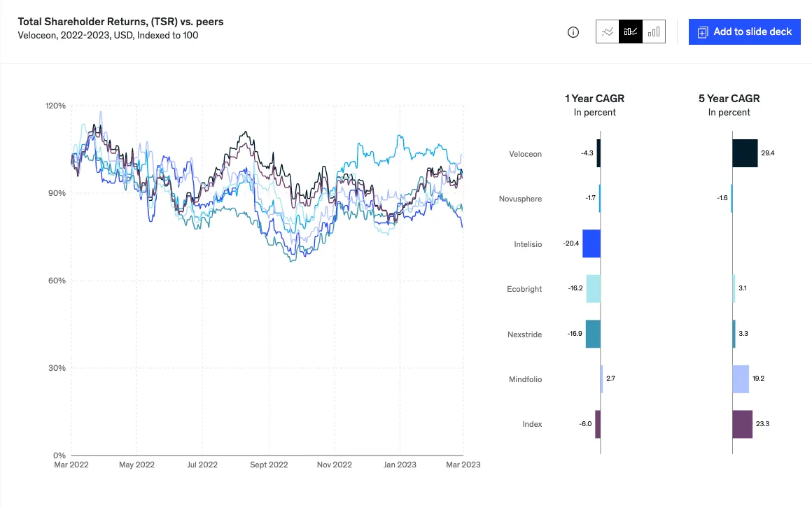Click Mindfolio's lavender 5 Year CAGR bar
Image resolution: width=812 pixels, height=508 pixels.
[741, 379]
